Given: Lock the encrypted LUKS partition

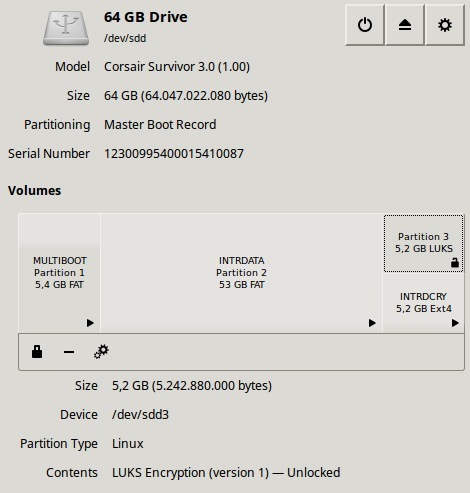Looking at the screenshot, I should click(x=37, y=352).
